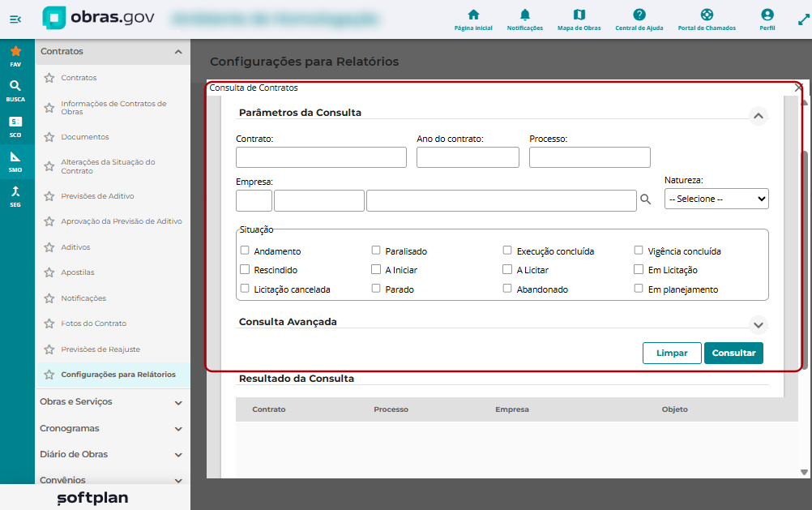This screenshot has height=510, width=812.
Task: Click the Limpar button
Action: [672, 353]
